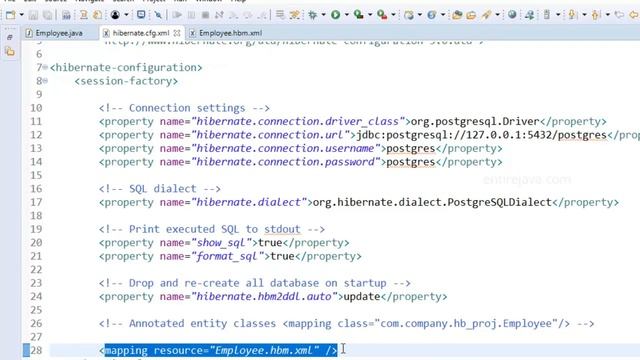Viewport: 640px width, 360px height.
Task: Click the monitor console toolbar icon
Action: (141, 15)
